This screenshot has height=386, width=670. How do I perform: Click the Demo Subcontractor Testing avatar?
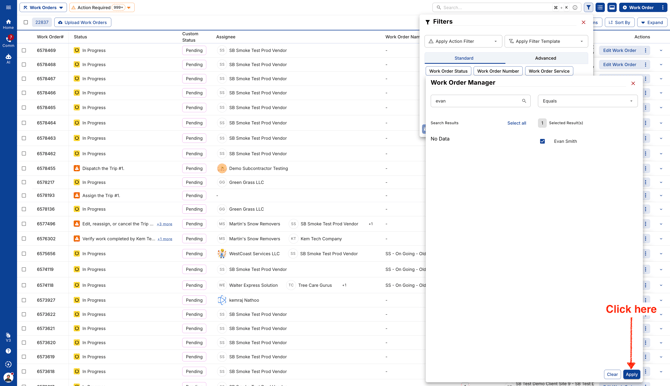[x=222, y=168]
